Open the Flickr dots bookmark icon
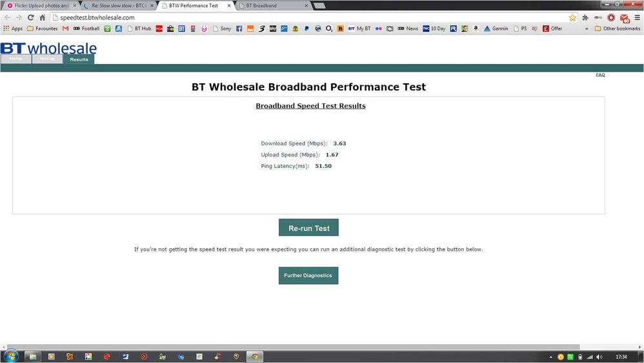Viewport: 644px width, 363px height. [x=378, y=28]
